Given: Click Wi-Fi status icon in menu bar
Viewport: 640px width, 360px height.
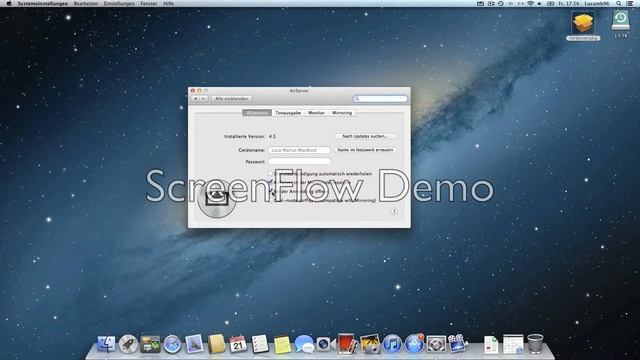Looking at the screenshot, I should coord(531,3).
